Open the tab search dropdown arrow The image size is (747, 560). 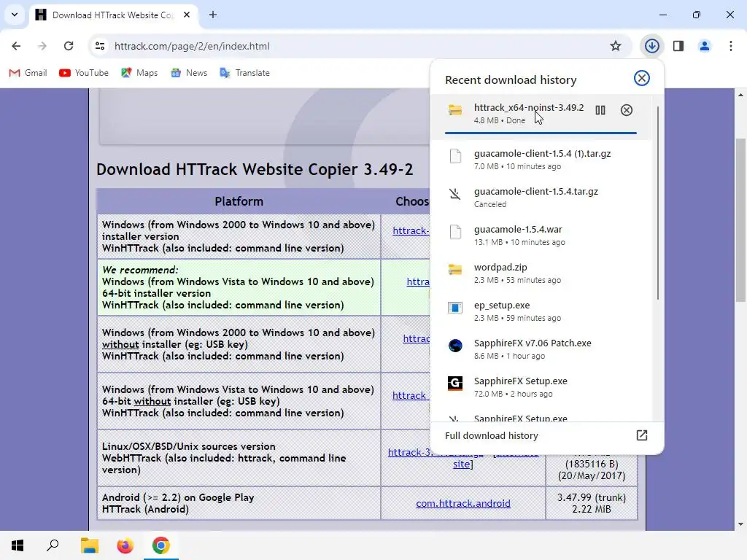coord(15,15)
